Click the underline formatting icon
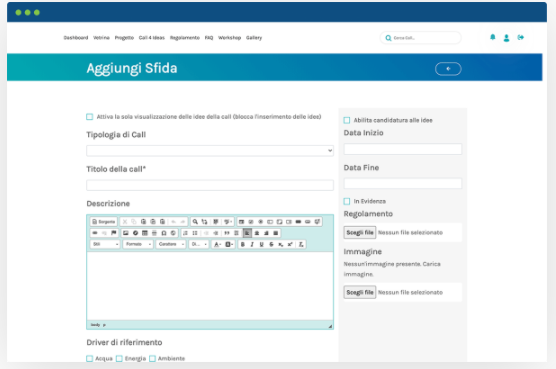Screen dimensions: 556x369 [262, 244]
